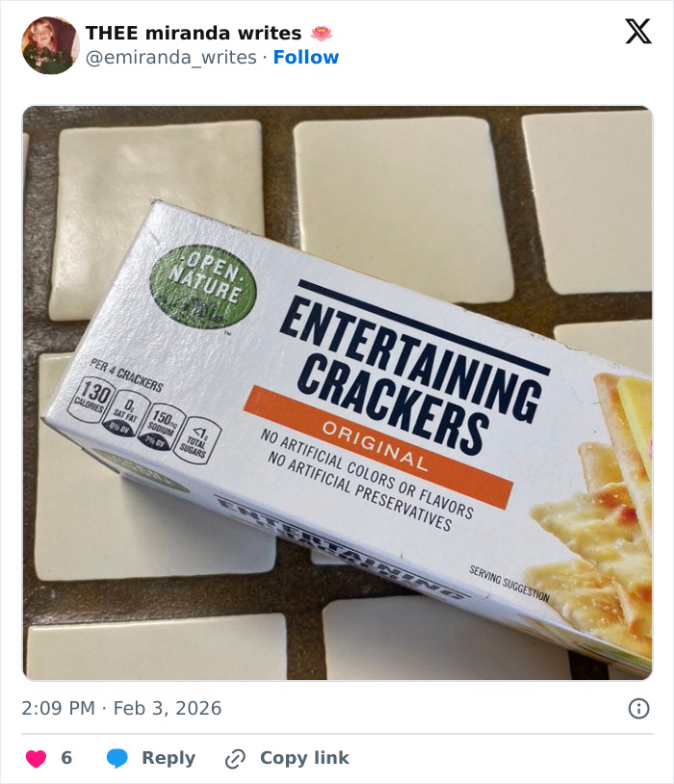Open the 2:09 PM Feb 3, 2026 timestamp
This screenshot has height=784, width=674.
point(121,709)
